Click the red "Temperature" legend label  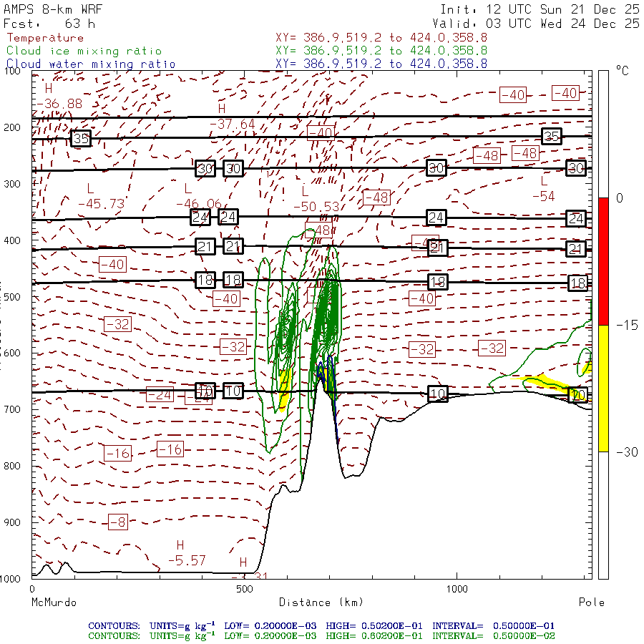click(45, 38)
